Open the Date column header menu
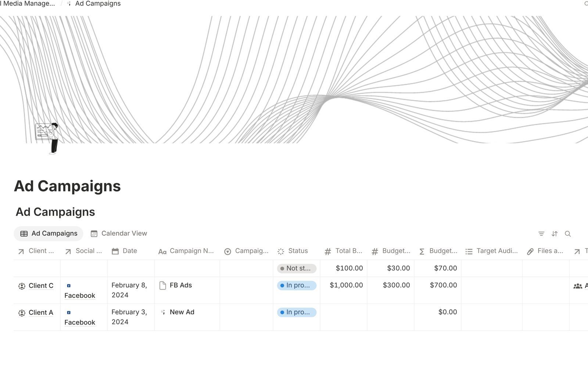Viewport: 588px width, 368px height. click(131, 251)
